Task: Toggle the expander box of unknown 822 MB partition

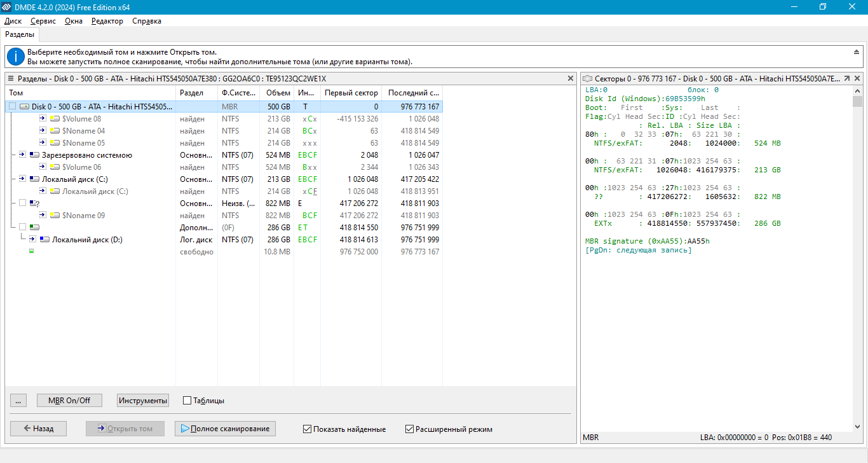Action: [x=23, y=204]
